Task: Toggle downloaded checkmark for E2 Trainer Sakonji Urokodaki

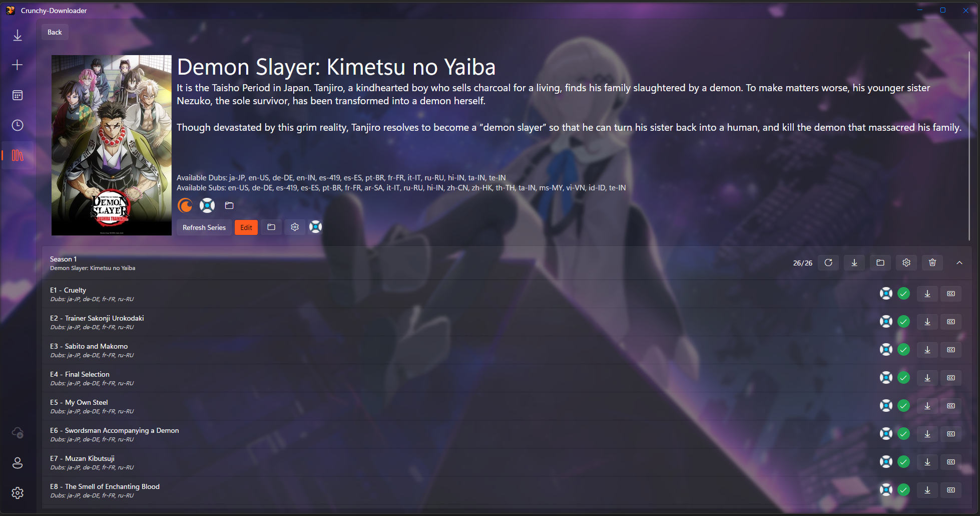Action: pos(903,322)
